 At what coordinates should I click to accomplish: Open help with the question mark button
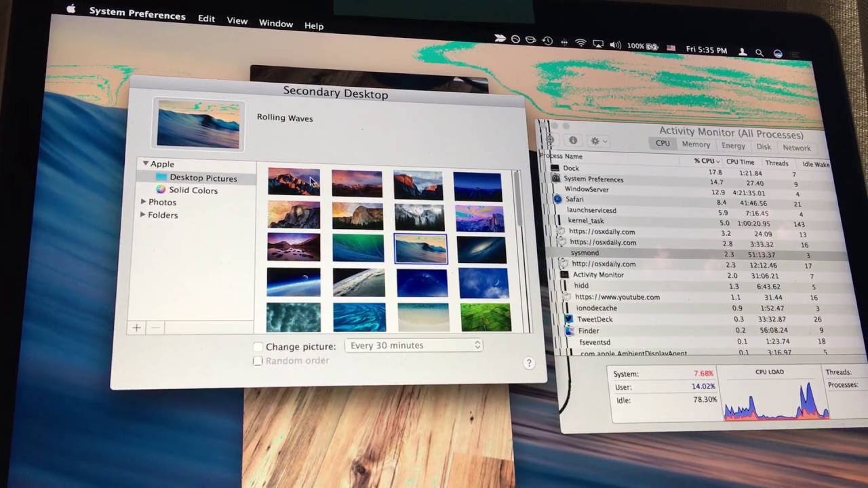pos(529,363)
